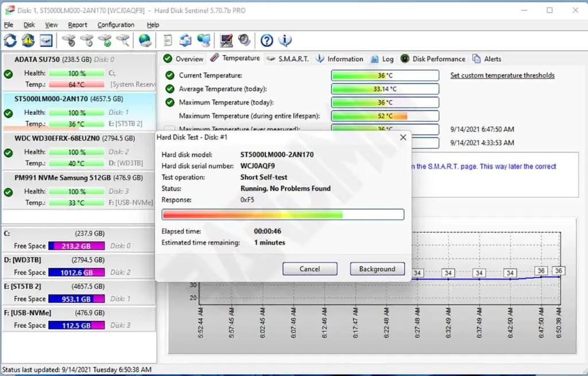Open the File menu
Viewport: 588px width, 376px height.
pyautogui.click(x=9, y=25)
